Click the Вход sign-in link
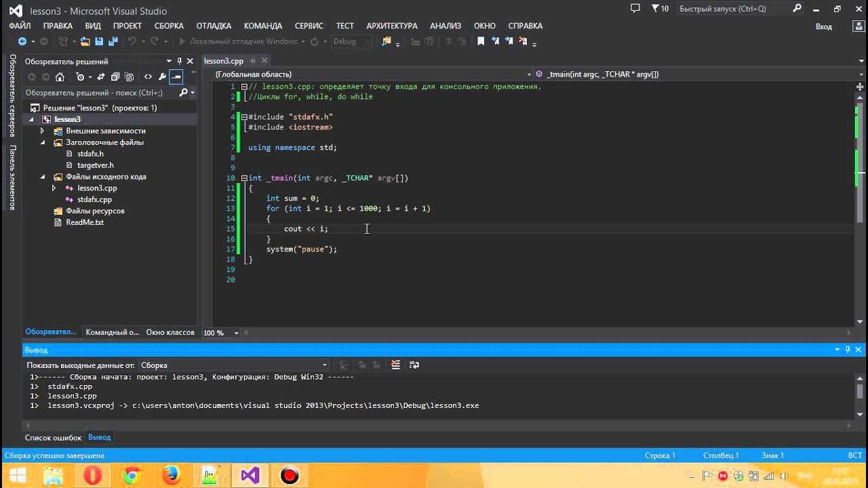 pyautogui.click(x=823, y=26)
